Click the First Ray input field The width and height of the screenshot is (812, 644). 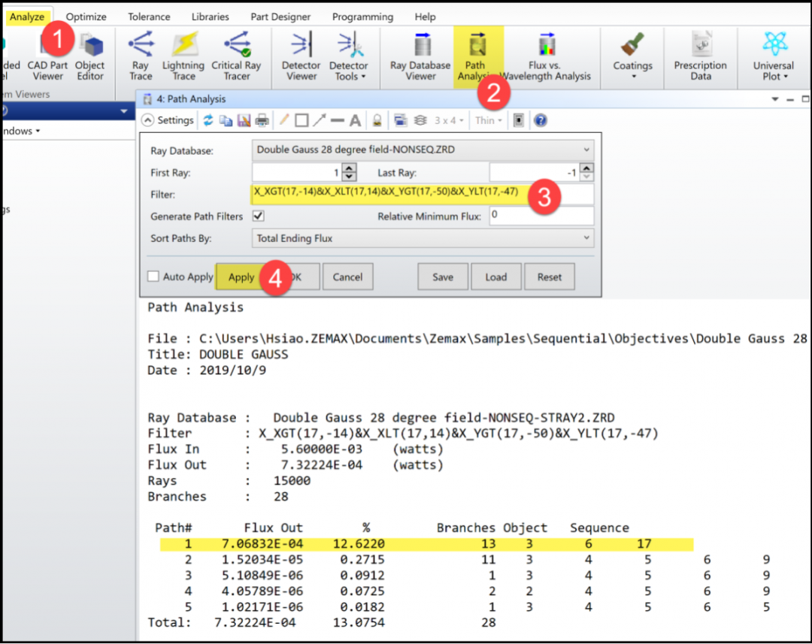[297, 172]
